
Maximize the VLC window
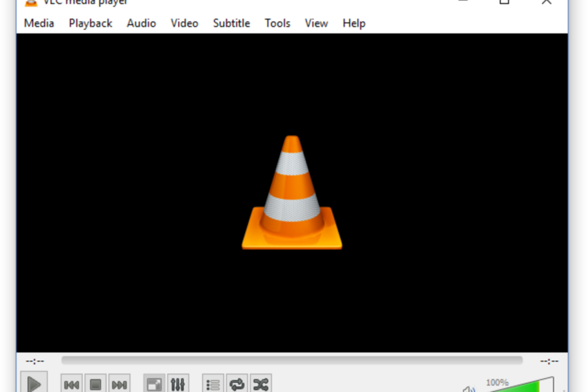[504, 2]
